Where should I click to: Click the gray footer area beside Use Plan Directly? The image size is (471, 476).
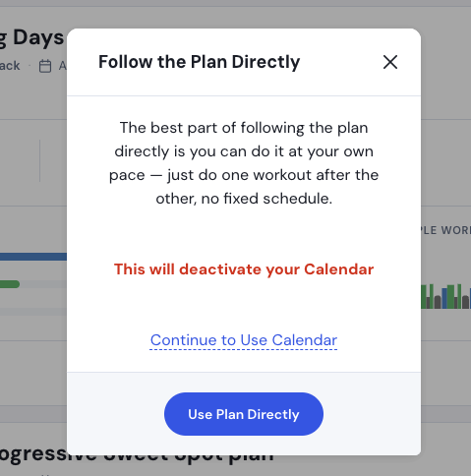pos(371,414)
